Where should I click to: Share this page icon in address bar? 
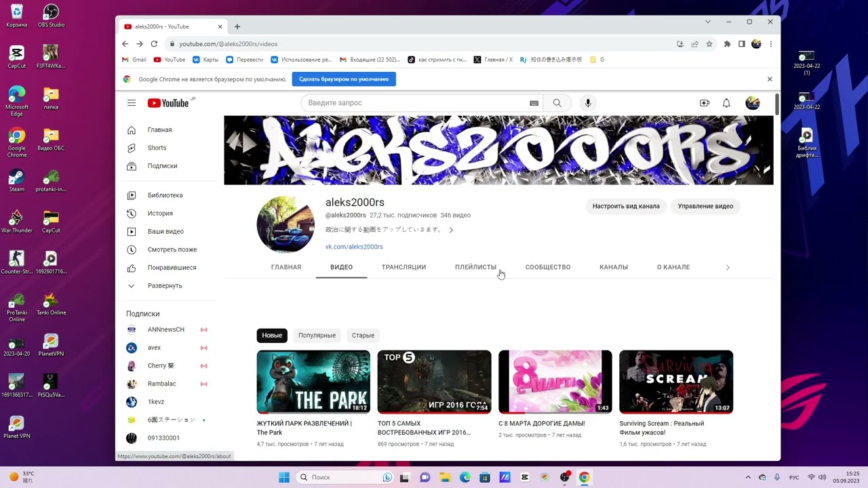[x=694, y=44]
